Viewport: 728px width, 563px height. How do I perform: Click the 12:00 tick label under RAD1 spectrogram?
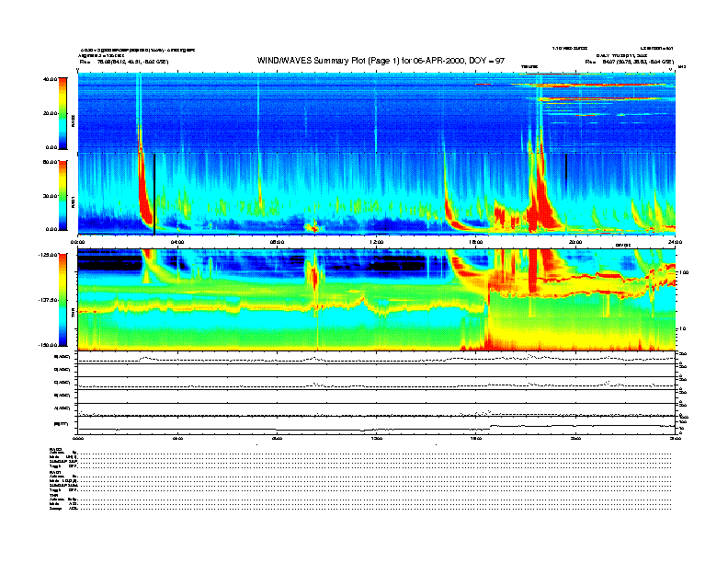(x=377, y=242)
